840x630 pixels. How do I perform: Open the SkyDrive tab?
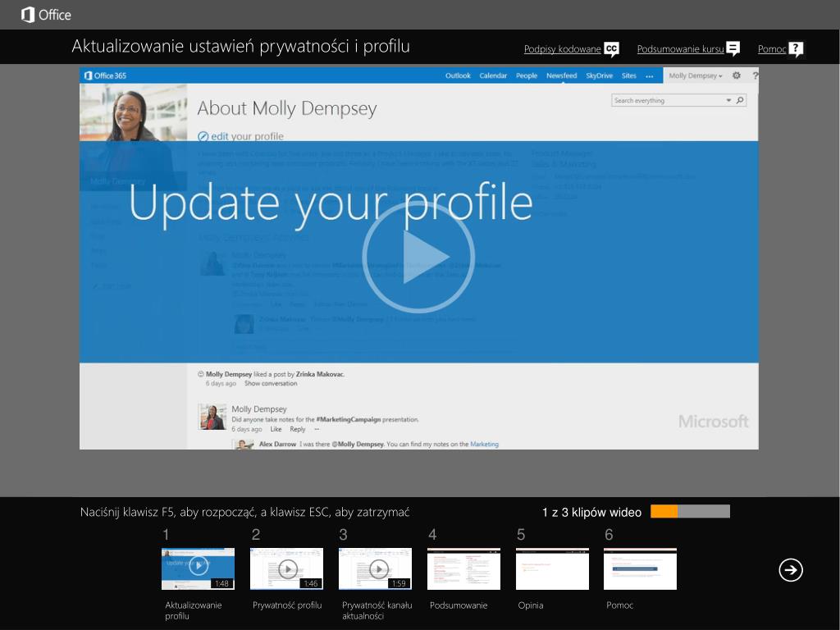click(599, 75)
